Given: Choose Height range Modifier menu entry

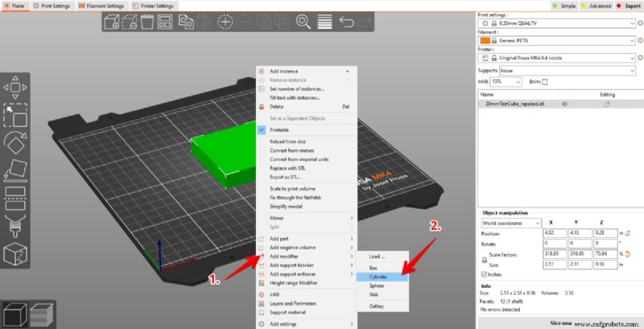Looking at the screenshot, I should [x=307, y=283].
